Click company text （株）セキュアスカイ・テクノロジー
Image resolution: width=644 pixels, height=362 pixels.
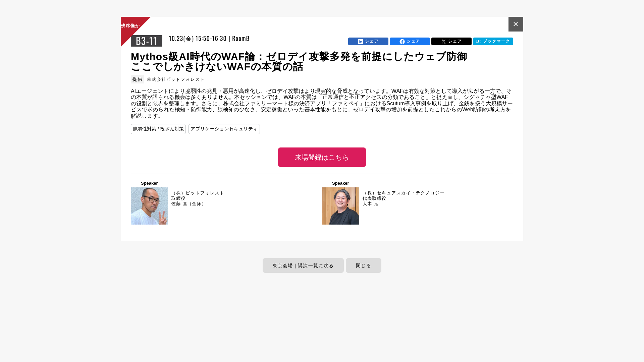[x=404, y=193]
